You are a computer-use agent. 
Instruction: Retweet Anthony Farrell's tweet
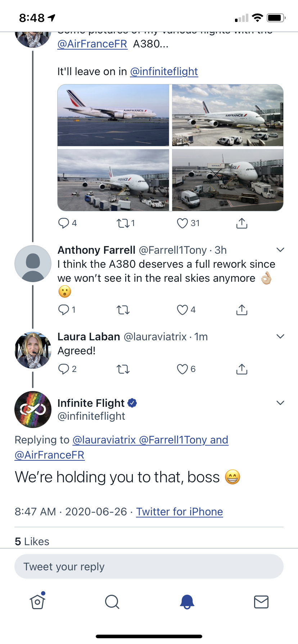123,310
